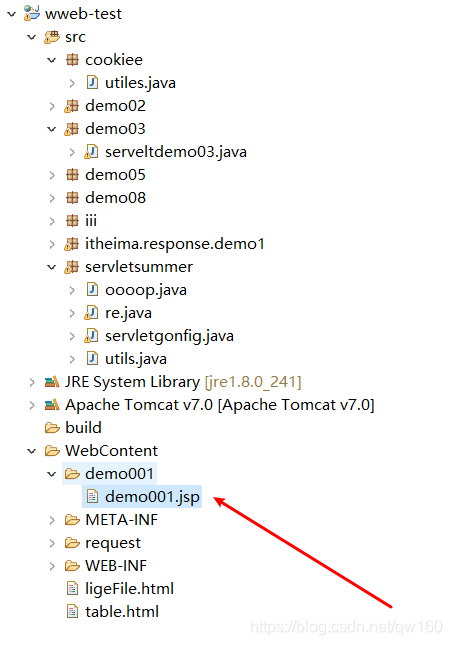Expand the servletgonfig.java node
This screenshot has height=645, width=452.
click(72, 336)
